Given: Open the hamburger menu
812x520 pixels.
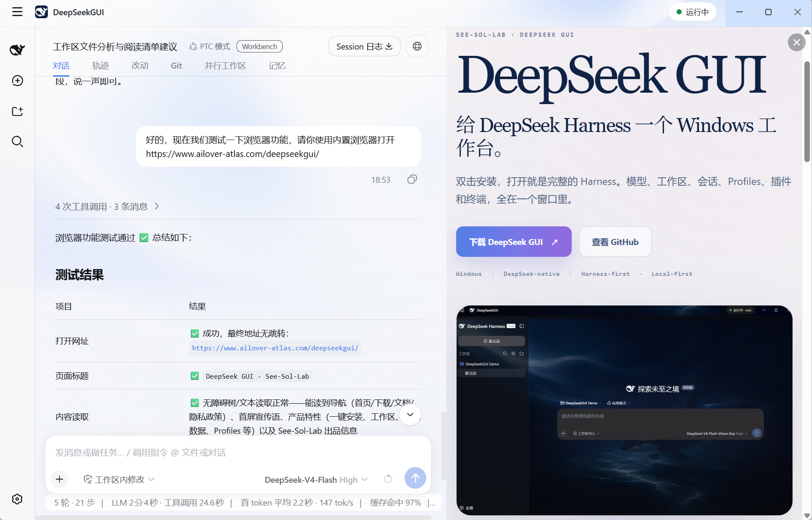Looking at the screenshot, I should pyautogui.click(x=17, y=12).
